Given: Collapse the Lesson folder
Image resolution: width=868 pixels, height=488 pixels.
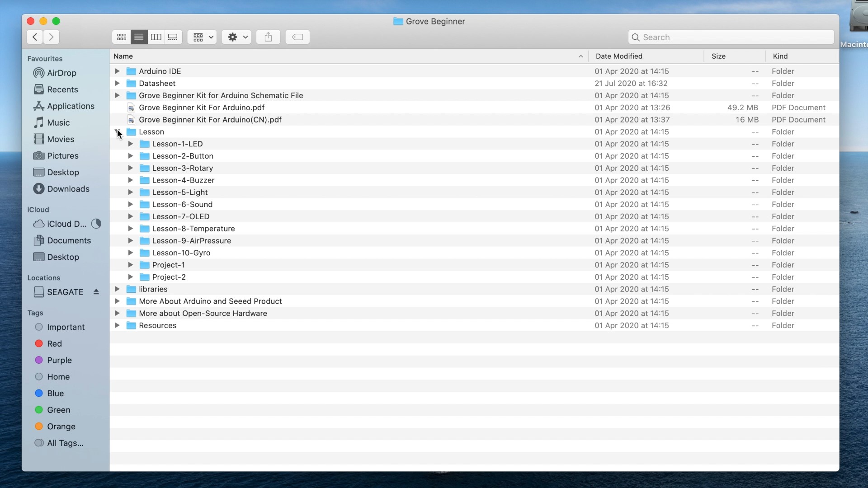Looking at the screenshot, I should point(117,131).
